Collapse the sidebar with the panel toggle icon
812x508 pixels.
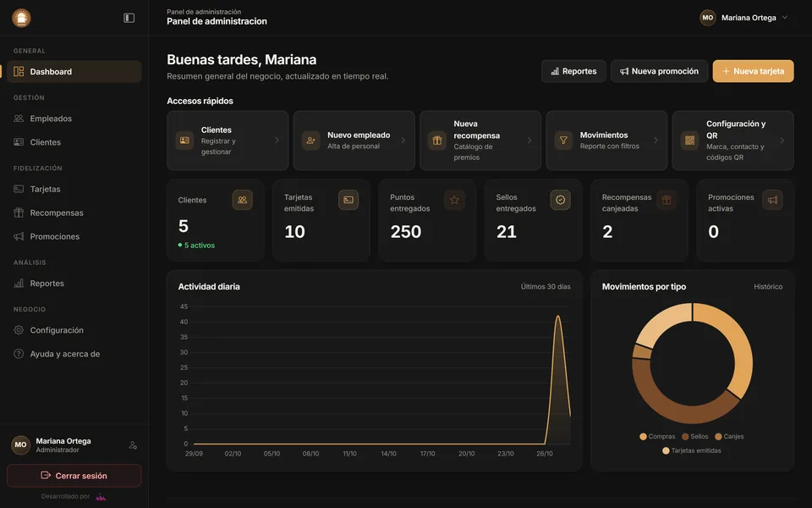[x=129, y=18]
